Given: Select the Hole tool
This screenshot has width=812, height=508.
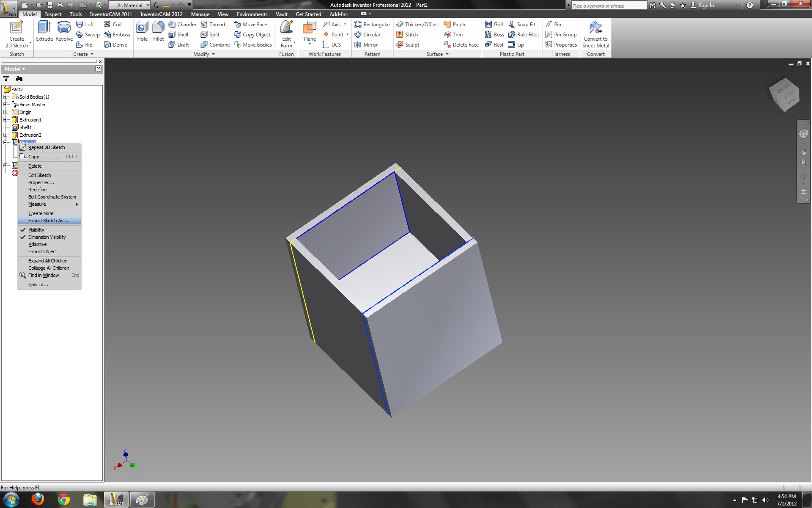Looking at the screenshot, I should [143, 31].
